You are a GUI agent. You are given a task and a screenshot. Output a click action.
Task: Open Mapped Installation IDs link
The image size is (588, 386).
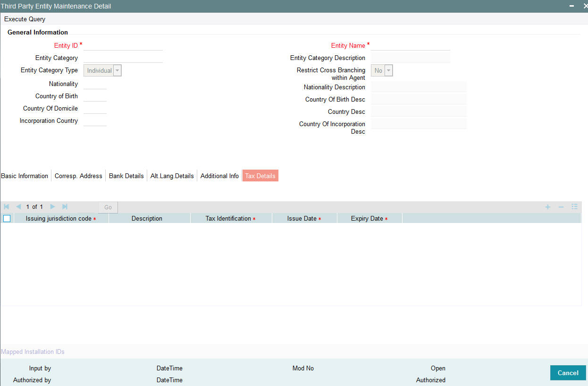click(33, 352)
